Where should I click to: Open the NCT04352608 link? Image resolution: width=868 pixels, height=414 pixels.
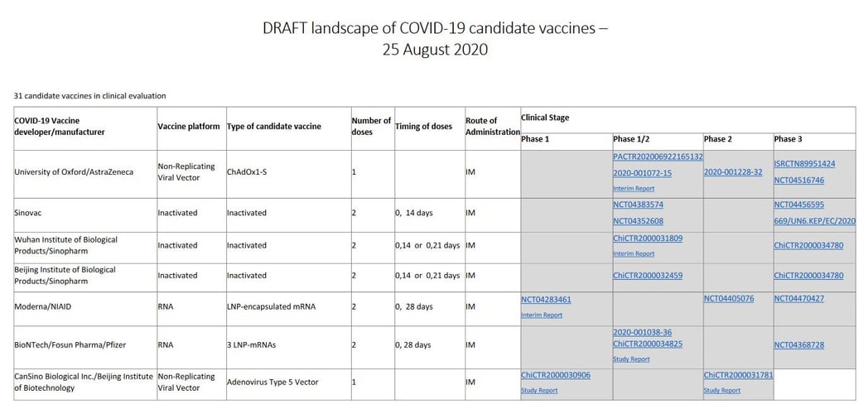(638, 221)
